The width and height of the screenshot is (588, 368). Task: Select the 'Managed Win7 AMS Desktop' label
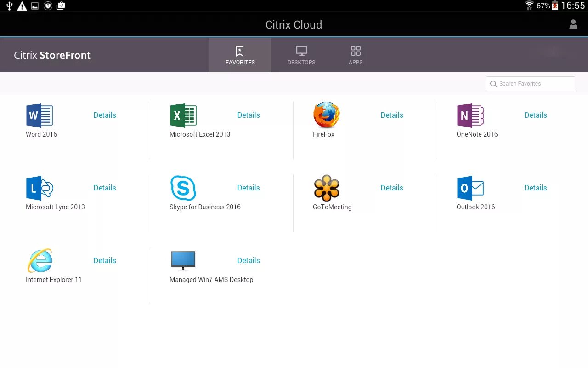click(x=211, y=280)
